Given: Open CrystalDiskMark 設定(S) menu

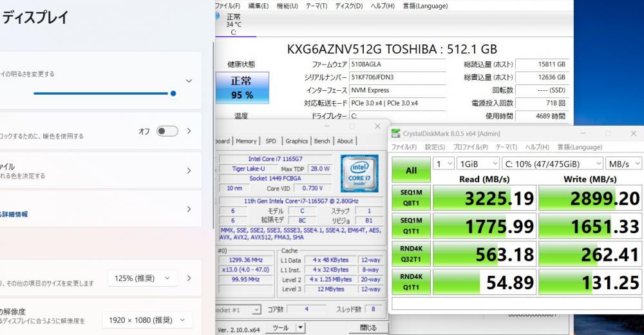Looking at the screenshot, I should click(435, 147).
